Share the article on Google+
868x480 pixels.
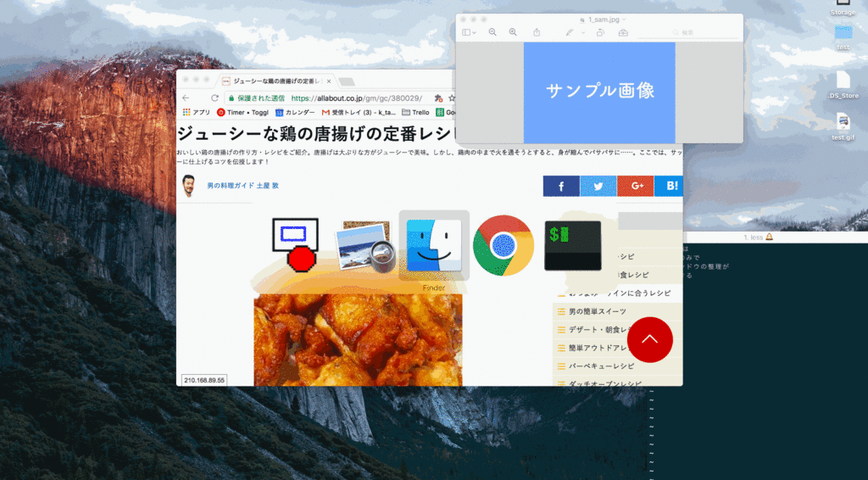click(636, 186)
